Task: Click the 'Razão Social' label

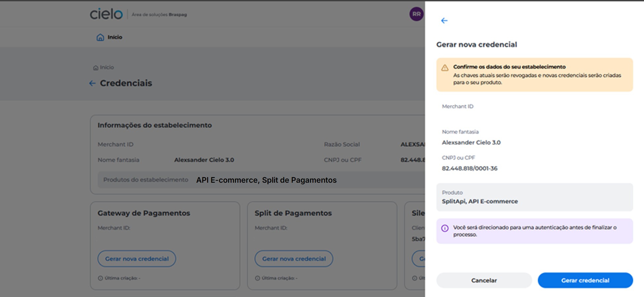Action: [x=342, y=144]
